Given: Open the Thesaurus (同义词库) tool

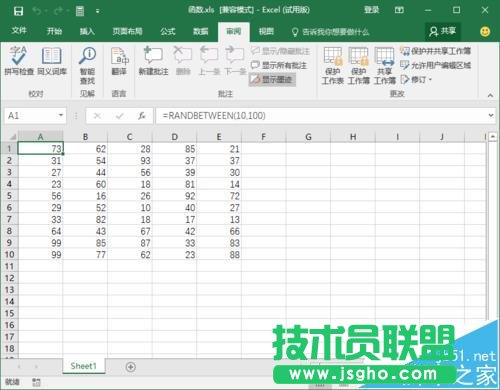Looking at the screenshot, I should click(52, 61).
